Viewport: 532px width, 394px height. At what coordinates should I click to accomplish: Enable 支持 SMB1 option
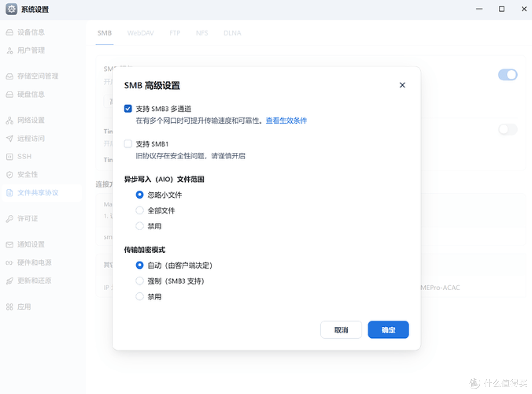(x=128, y=143)
